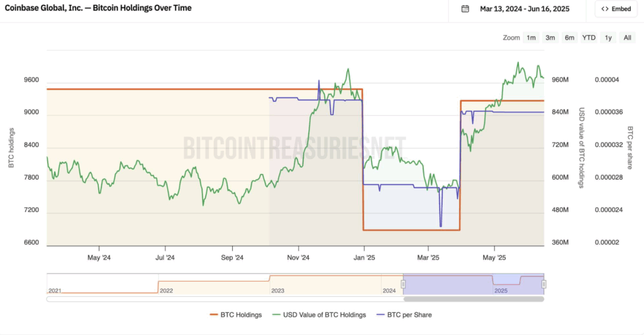Click the gray horizontal navigator scrollbar thumb
Viewport: 644px width, 335px height.
(474, 299)
